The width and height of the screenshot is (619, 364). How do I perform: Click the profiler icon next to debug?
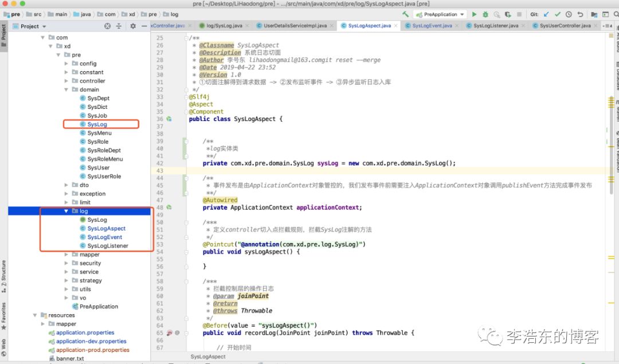point(496,14)
